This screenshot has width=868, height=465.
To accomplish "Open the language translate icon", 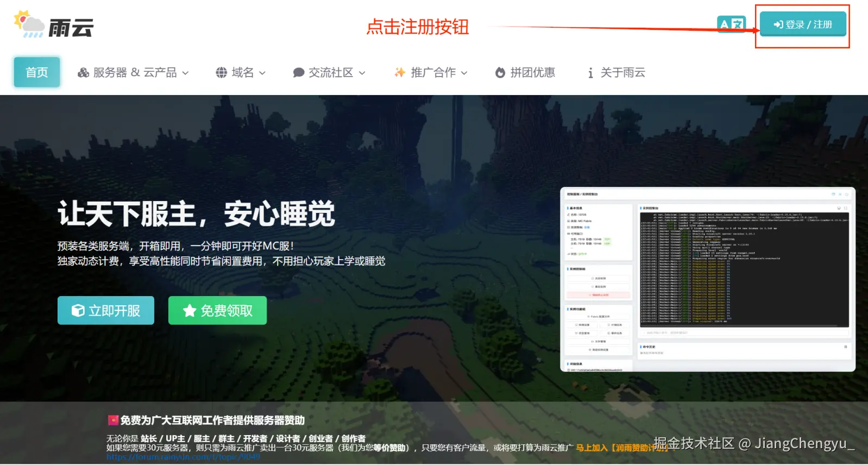I will 731,24.
